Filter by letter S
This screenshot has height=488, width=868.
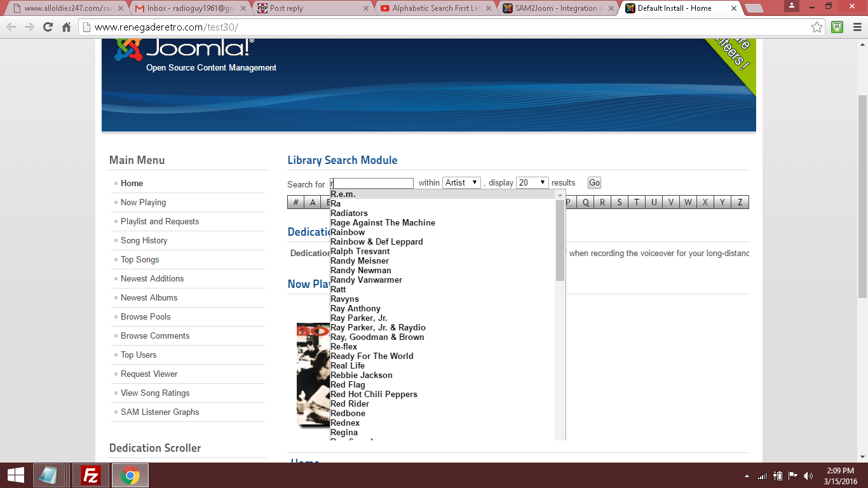click(x=620, y=202)
